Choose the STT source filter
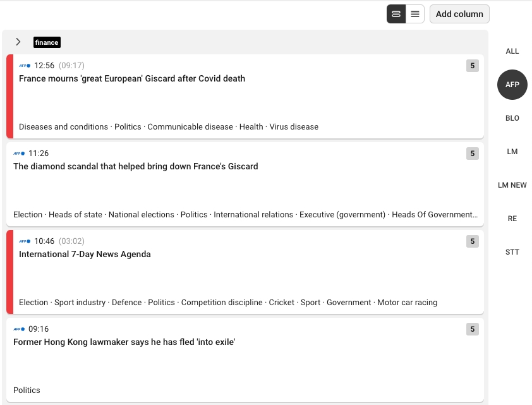 pyautogui.click(x=512, y=252)
